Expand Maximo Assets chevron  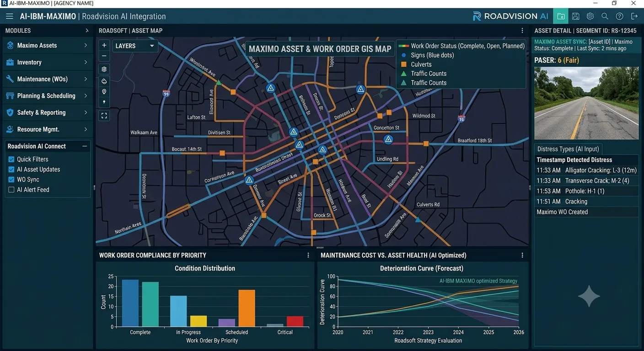pos(86,45)
